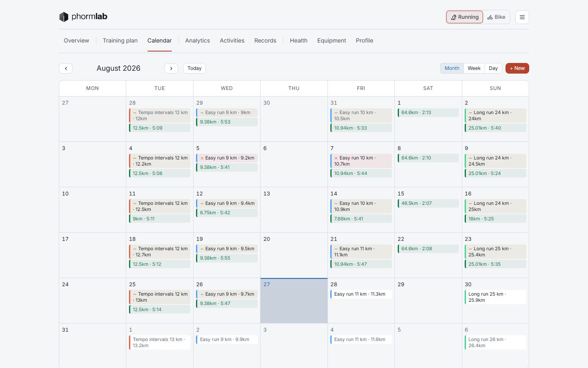Open Tempo intervals 13 km · 13.2km plan
588x368 pixels.
point(160,342)
